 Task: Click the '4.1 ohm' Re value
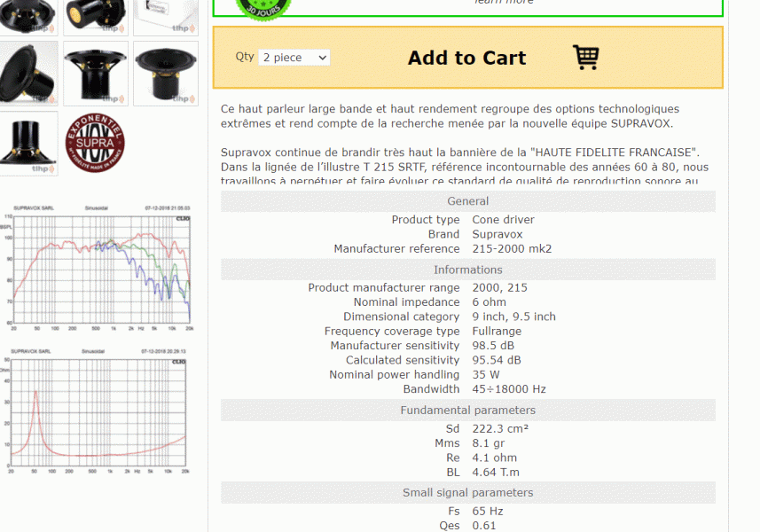pyautogui.click(x=494, y=458)
